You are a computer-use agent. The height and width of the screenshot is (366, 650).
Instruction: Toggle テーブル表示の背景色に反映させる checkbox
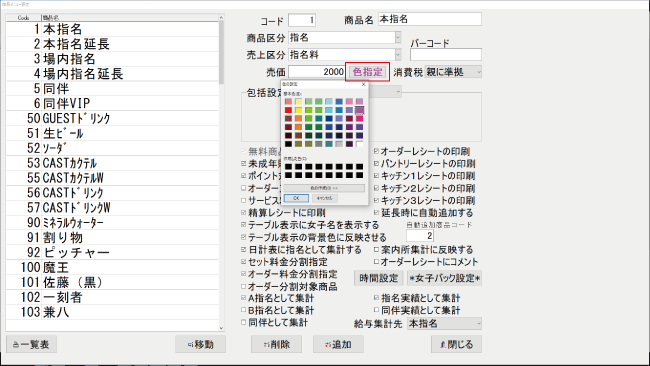coord(244,238)
